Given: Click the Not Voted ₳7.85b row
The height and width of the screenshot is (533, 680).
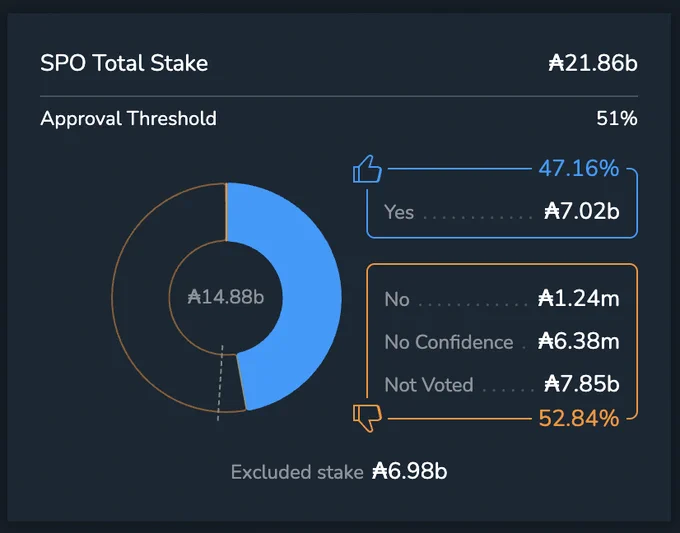Looking at the screenshot, I should (502, 384).
